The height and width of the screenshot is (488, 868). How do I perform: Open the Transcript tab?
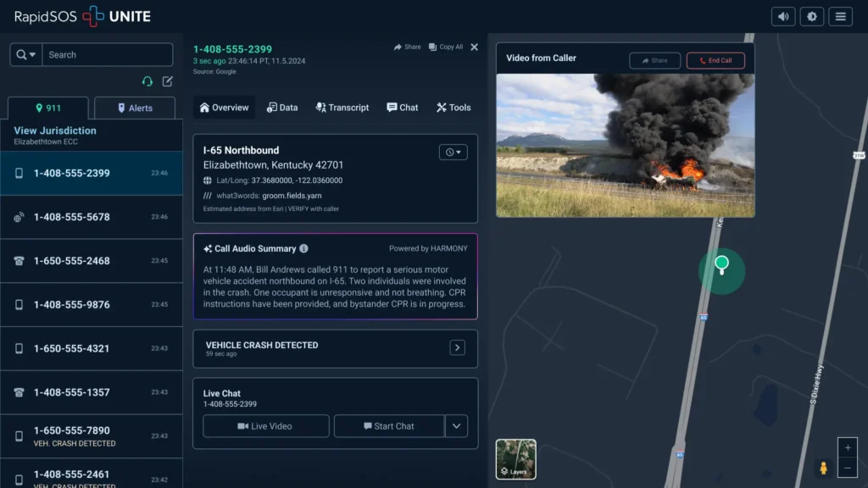point(342,108)
